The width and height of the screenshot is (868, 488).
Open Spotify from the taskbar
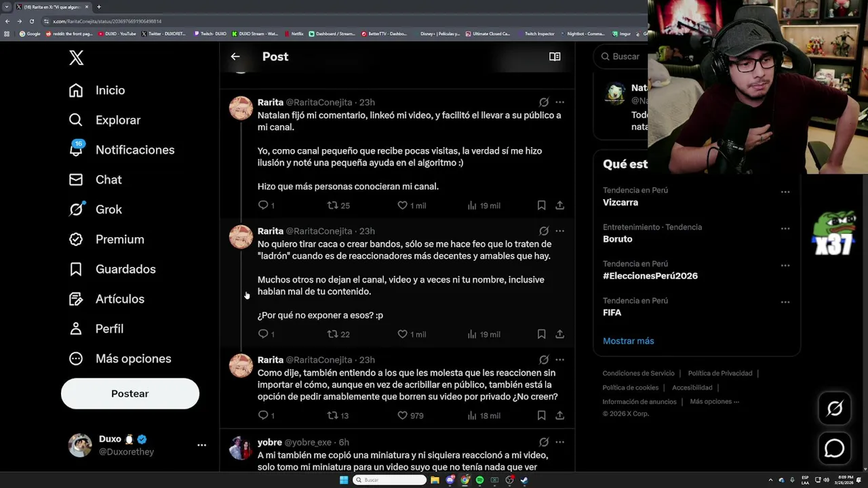tap(479, 480)
